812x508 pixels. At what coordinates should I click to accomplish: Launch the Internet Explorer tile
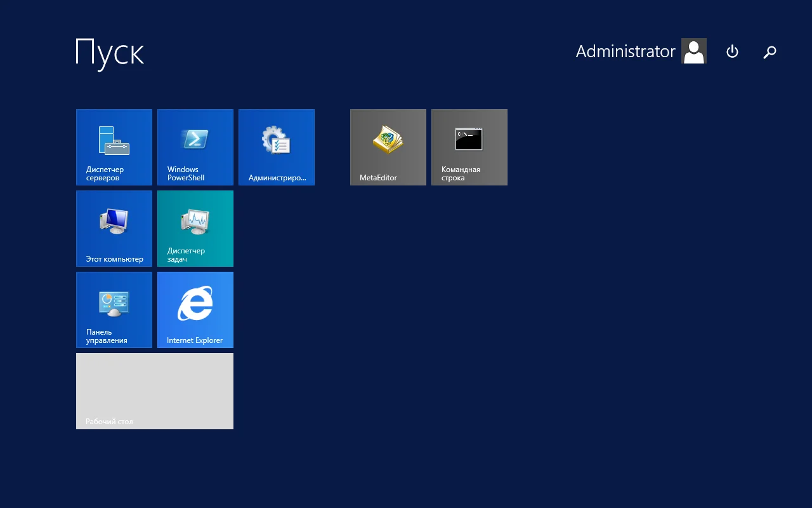point(195,310)
